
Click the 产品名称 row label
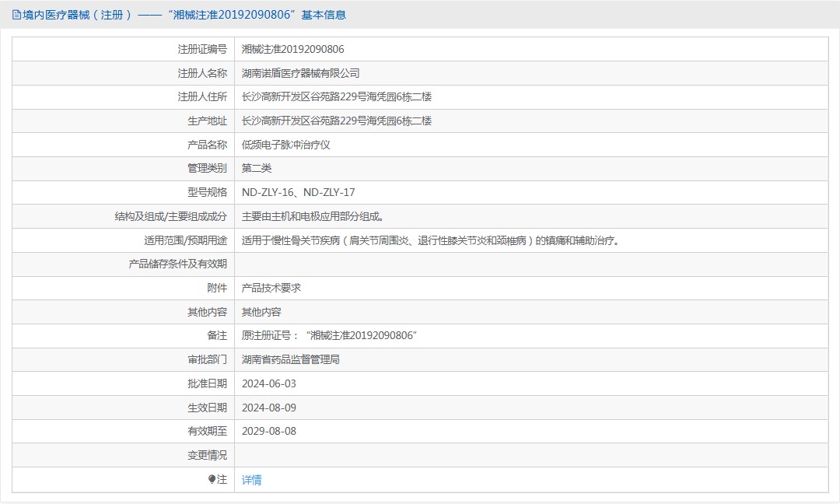(x=208, y=145)
